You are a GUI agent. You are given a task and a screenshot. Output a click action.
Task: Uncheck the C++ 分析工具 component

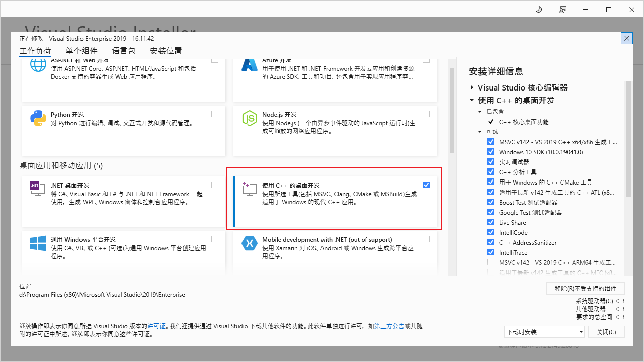tap(491, 172)
